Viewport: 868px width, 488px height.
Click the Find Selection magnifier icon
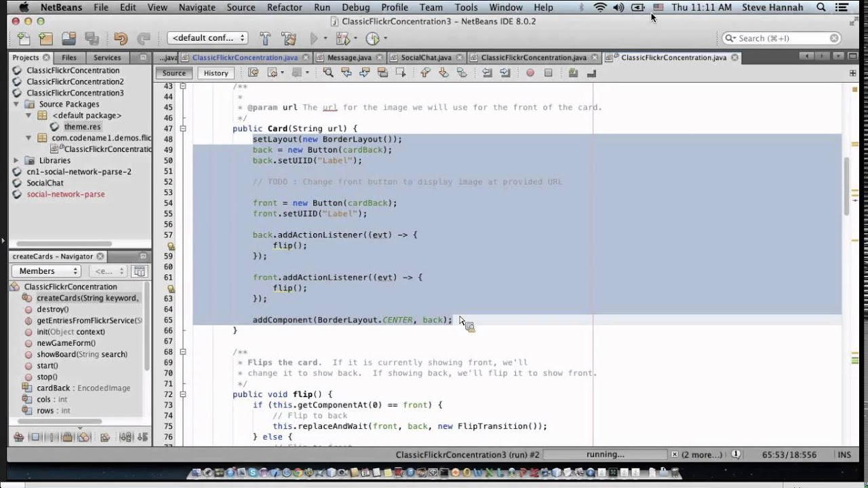coord(328,73)
